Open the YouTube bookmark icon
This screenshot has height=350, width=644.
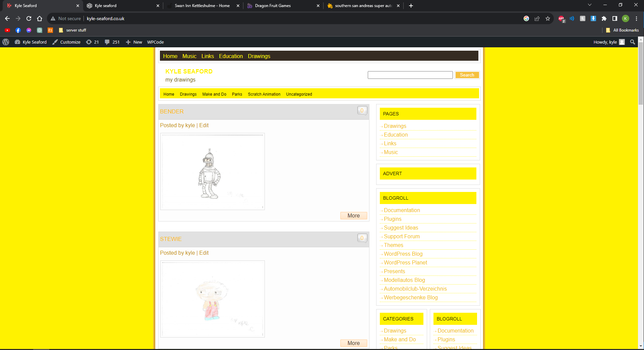click(x=7, y=30)
